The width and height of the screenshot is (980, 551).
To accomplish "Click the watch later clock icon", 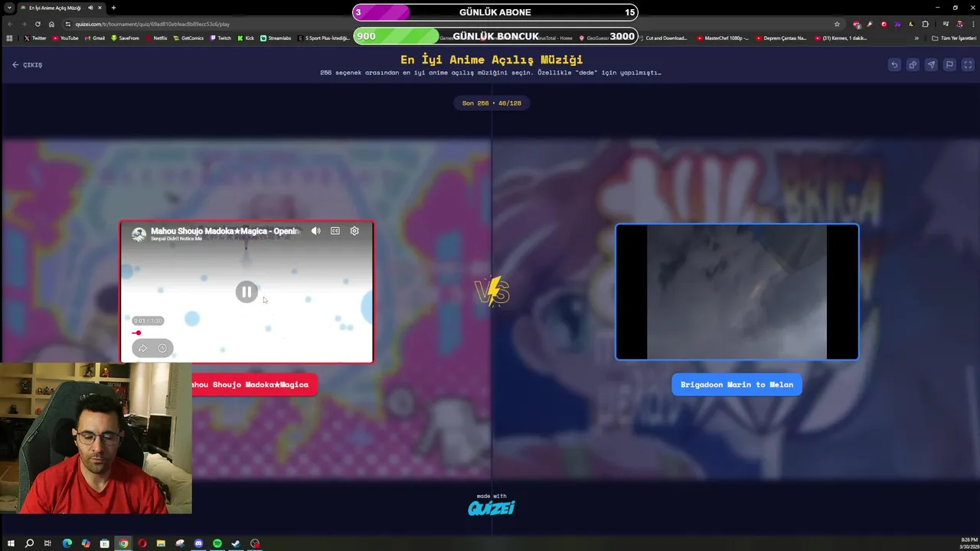I will [162, 348].
